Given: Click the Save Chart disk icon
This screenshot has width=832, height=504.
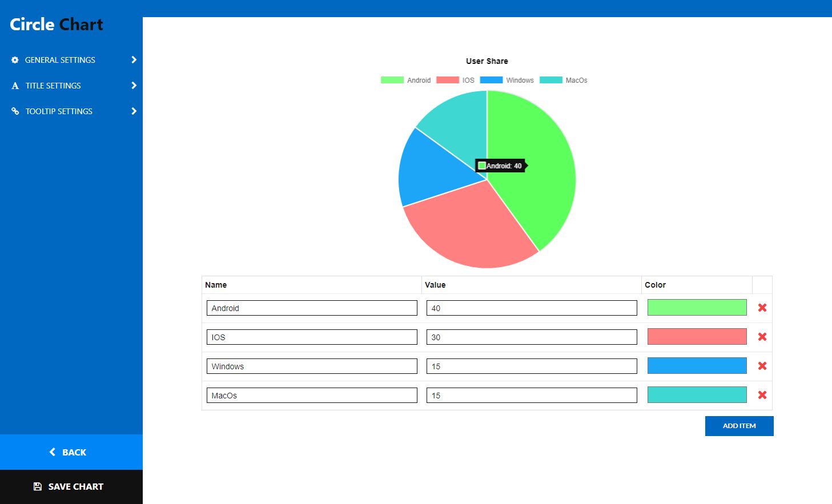Looking at the screenshot, I should 37,486.
